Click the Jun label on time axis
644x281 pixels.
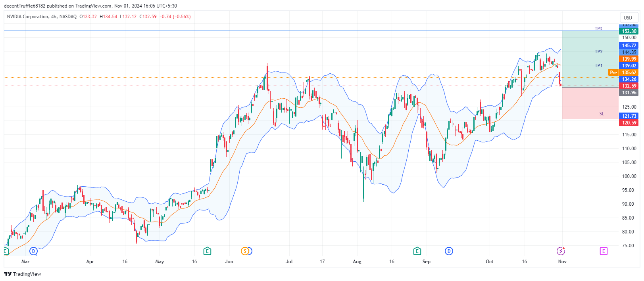(229, 262)
